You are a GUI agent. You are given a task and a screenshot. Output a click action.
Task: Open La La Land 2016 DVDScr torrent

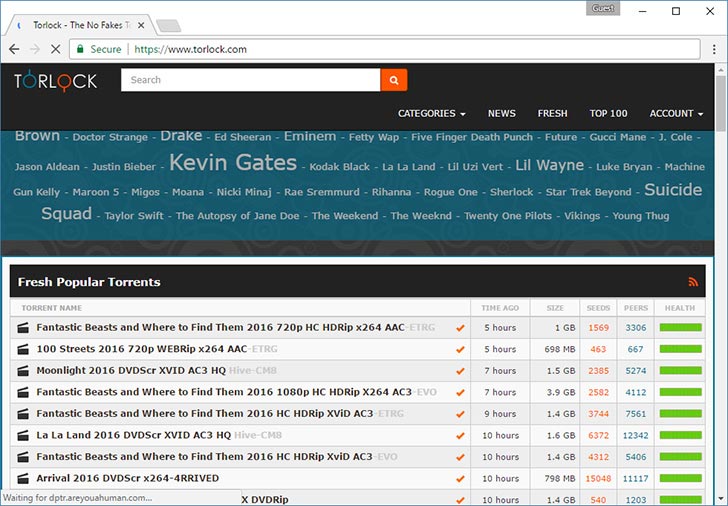pos(159,435)
